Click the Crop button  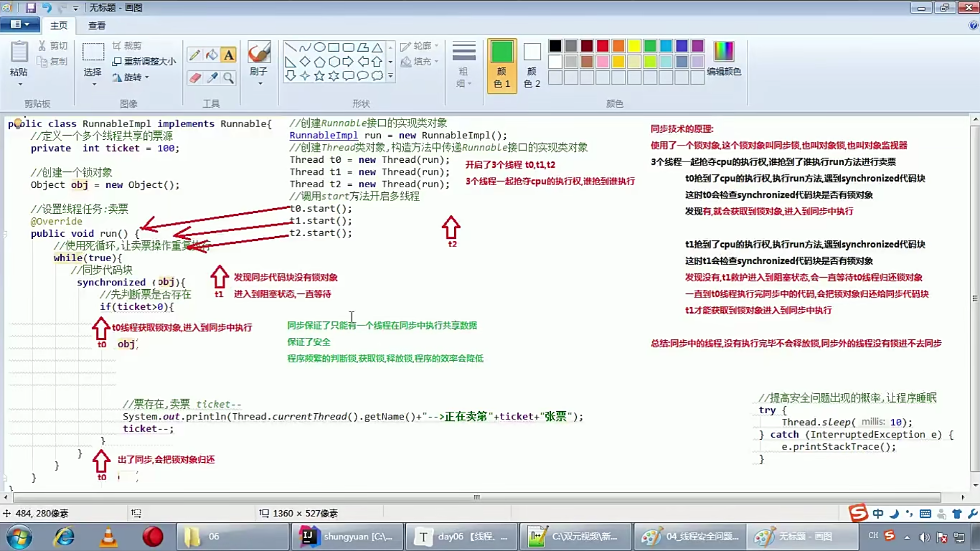(127, 46)
